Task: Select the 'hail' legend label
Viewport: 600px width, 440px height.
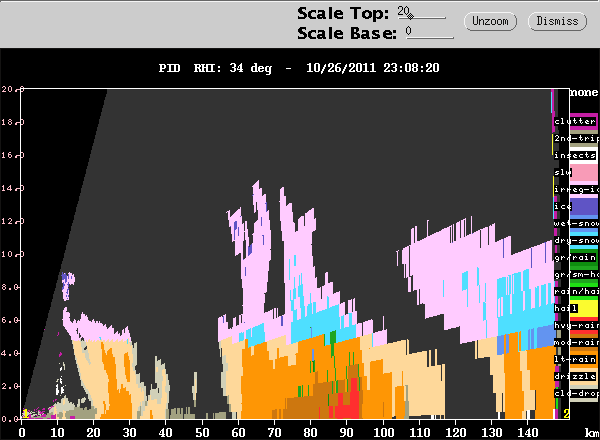Action: coord(566,308)
